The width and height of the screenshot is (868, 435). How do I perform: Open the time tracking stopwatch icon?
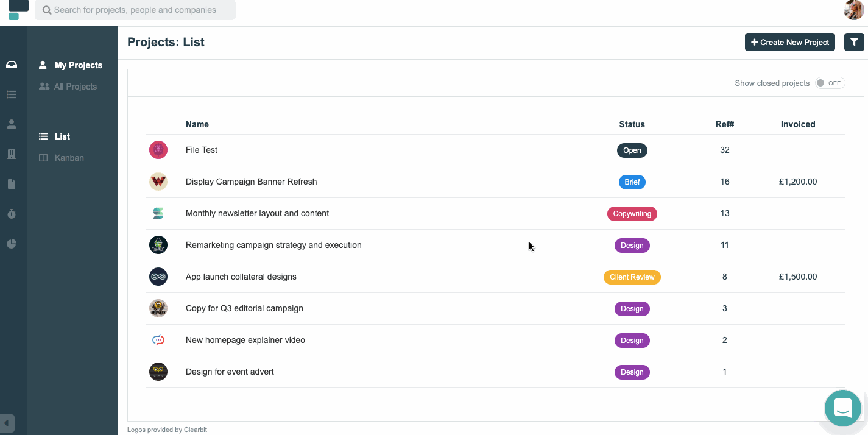12,214
